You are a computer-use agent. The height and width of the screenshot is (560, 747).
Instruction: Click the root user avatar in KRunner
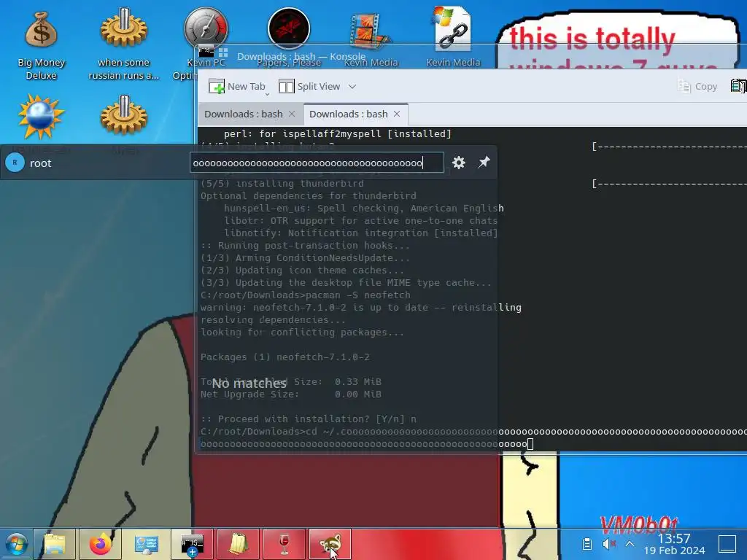[x=15, y=163]
